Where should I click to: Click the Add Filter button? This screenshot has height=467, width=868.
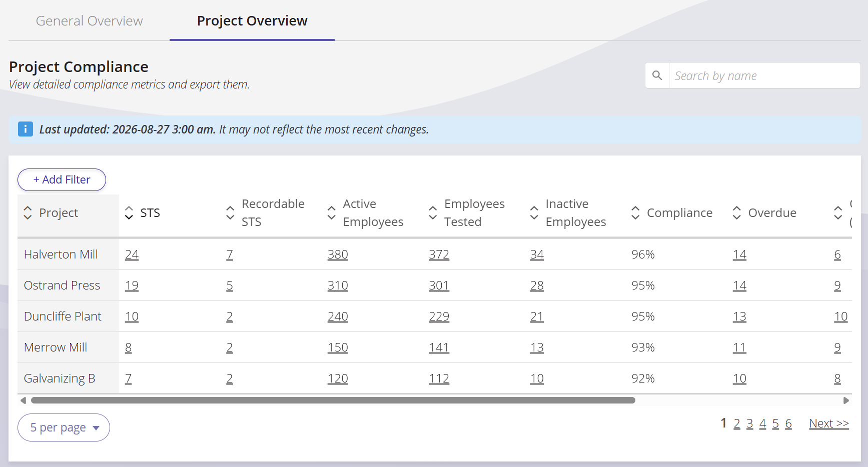pos(62,179)
